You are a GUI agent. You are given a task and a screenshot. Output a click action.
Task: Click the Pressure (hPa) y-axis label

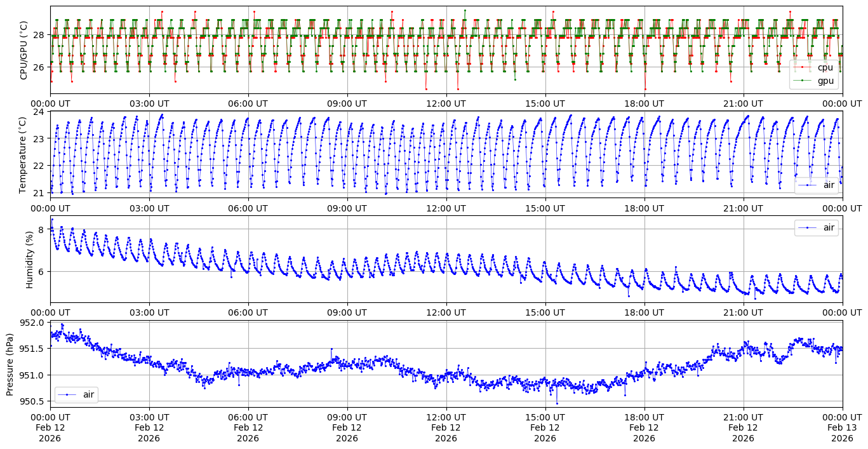click(10, 364)
